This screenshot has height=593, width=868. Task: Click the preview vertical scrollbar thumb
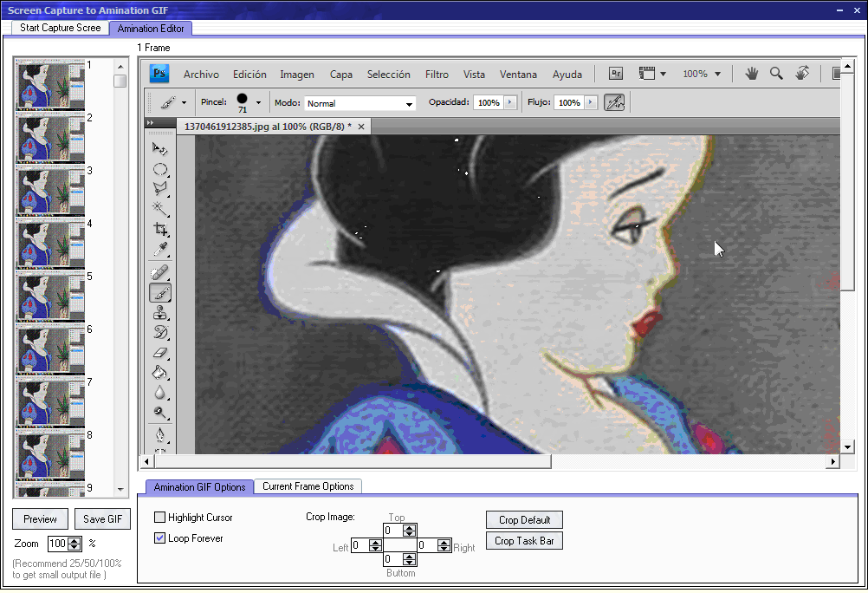click(847, 181)
